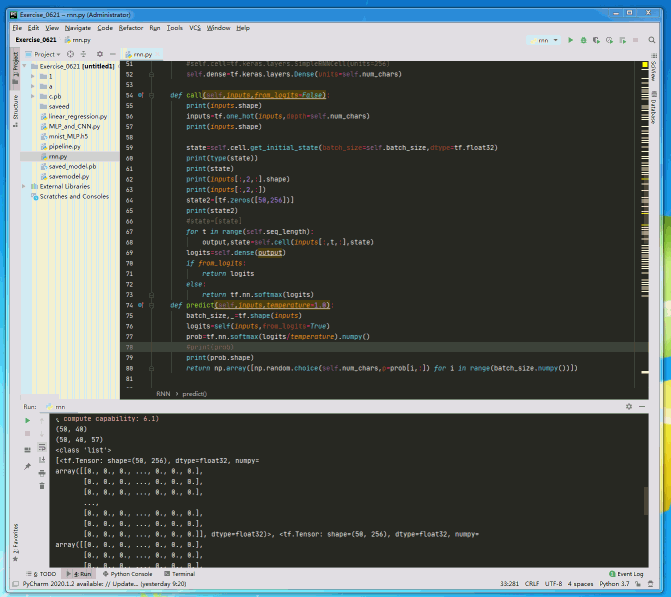Toggle soft-wrap in Run console
671x597 pixels.
42,447
